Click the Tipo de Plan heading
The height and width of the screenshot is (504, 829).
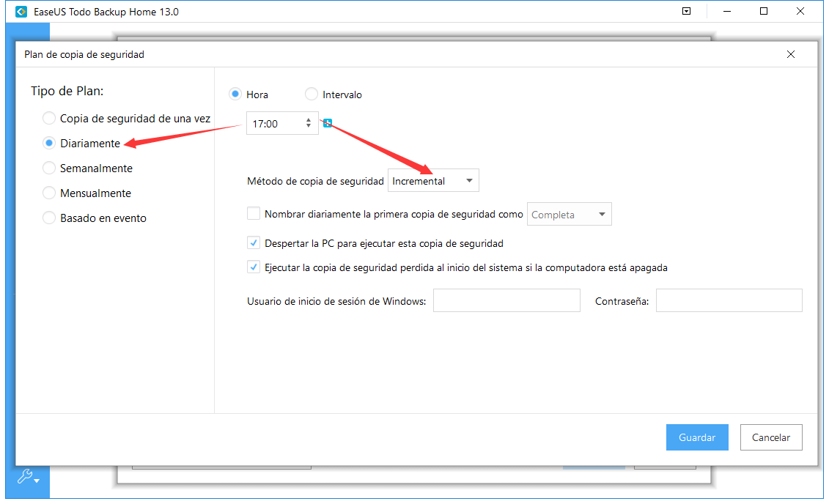[67, 91]
